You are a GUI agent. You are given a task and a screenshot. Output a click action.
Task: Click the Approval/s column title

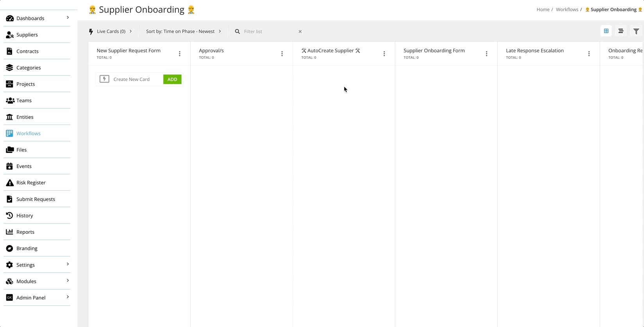click(211, 50)
